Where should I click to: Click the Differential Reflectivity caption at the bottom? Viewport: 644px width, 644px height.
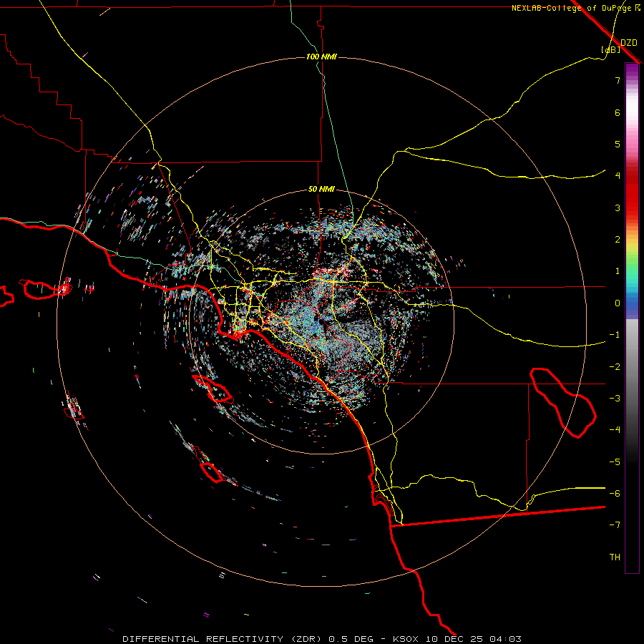pyautogui.click(x=322, y=639)
